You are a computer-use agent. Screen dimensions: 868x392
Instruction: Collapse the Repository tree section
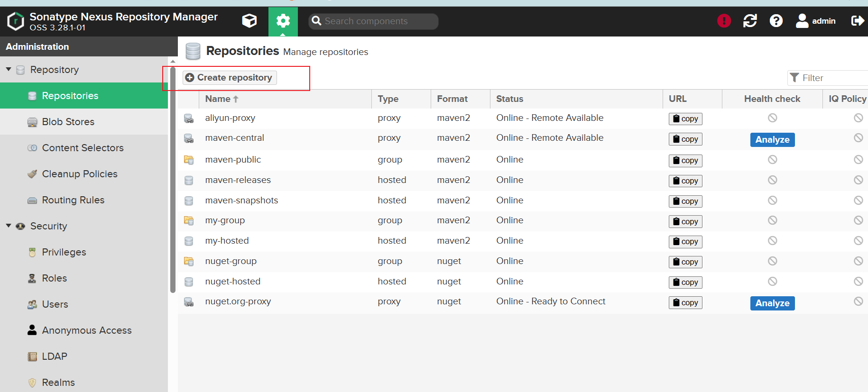click(9, 70)
